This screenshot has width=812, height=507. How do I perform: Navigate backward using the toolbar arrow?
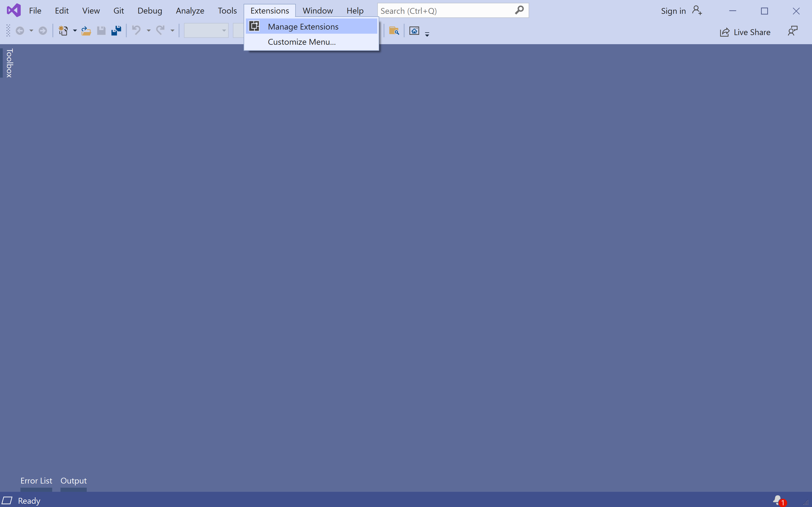20,30
